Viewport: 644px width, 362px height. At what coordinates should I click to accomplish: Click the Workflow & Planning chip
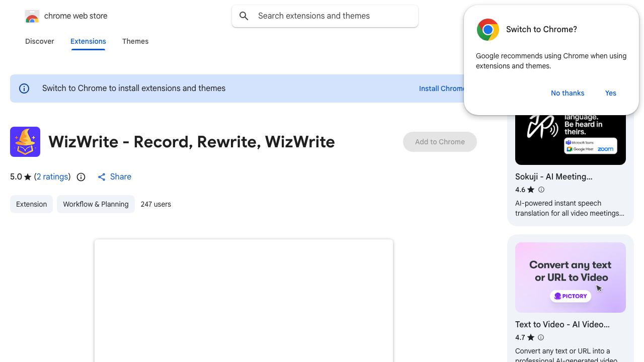tap(96, 204)
